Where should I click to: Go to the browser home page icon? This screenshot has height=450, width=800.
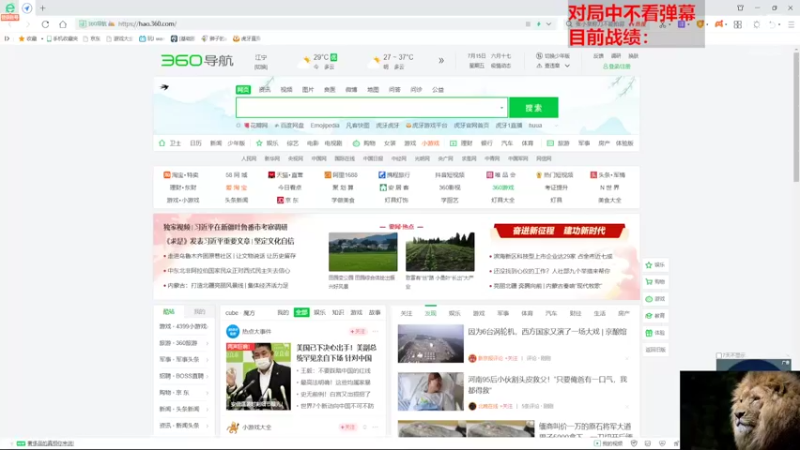63,24
